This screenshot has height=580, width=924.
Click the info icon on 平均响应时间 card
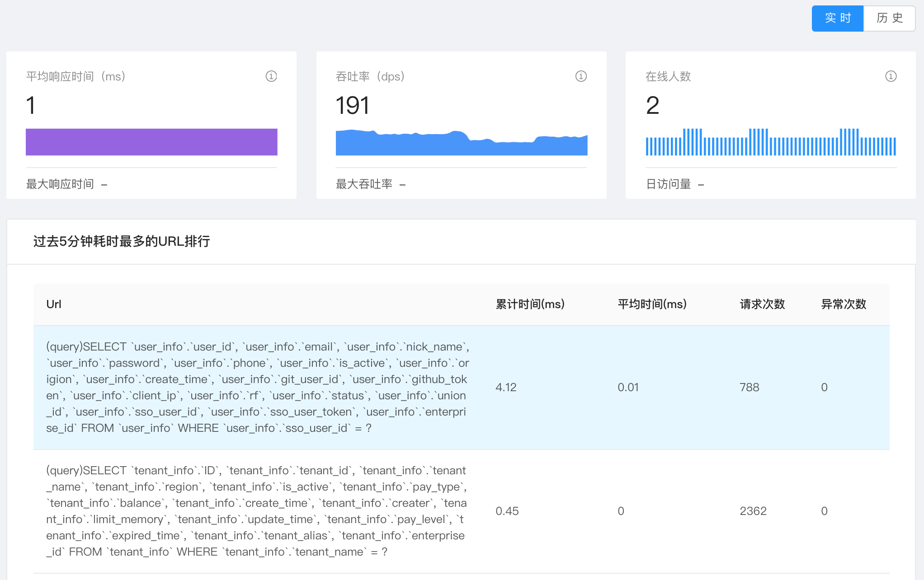pos(271,76)
